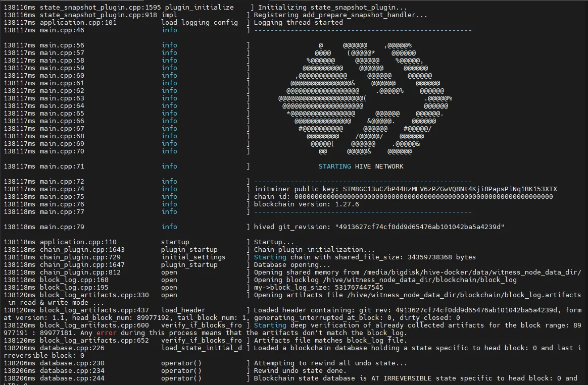Click 'Logging thread started' message
Image resolution: width=588 pixels, height=385 pixels.
click(x=298, y=23)
